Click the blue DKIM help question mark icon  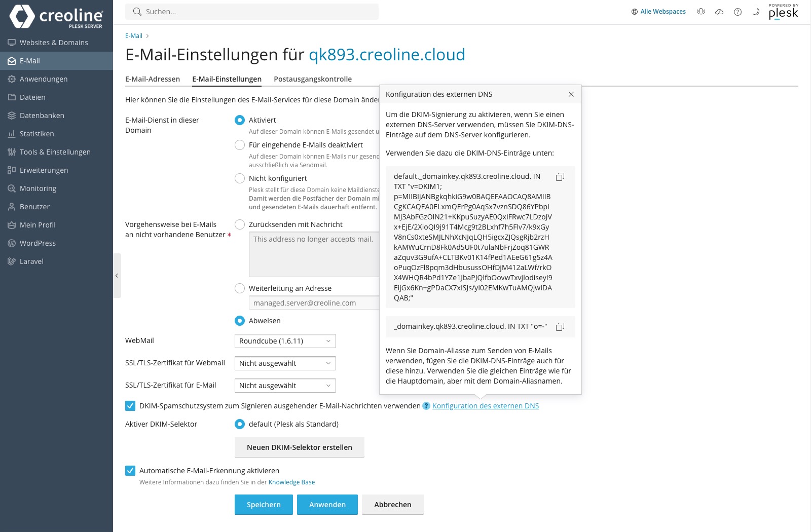tap(426, 406)
